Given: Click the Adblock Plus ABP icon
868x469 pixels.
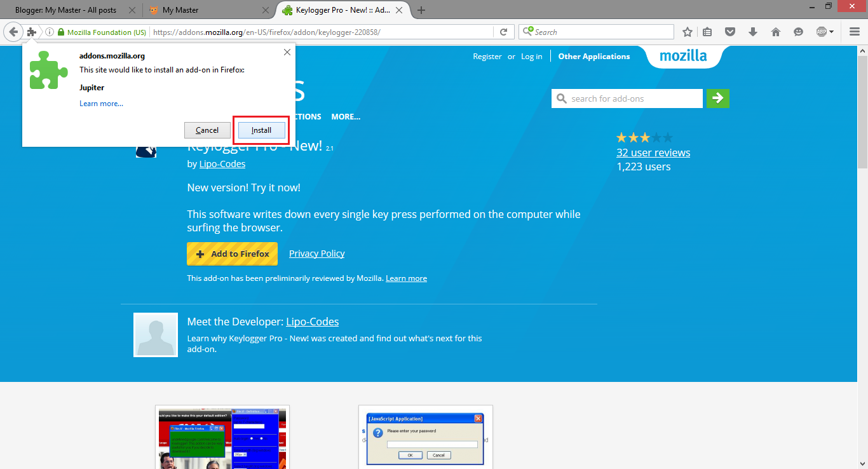Looking at the screenshot, I should click(x=822, y=32).
